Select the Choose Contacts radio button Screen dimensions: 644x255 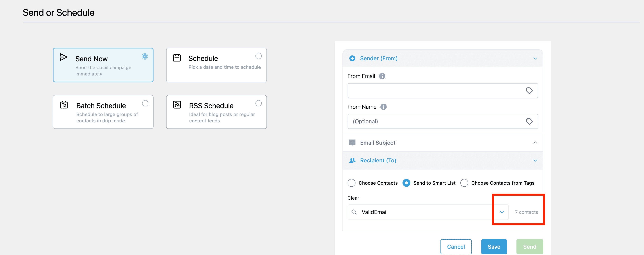click(x=352, y=183)
